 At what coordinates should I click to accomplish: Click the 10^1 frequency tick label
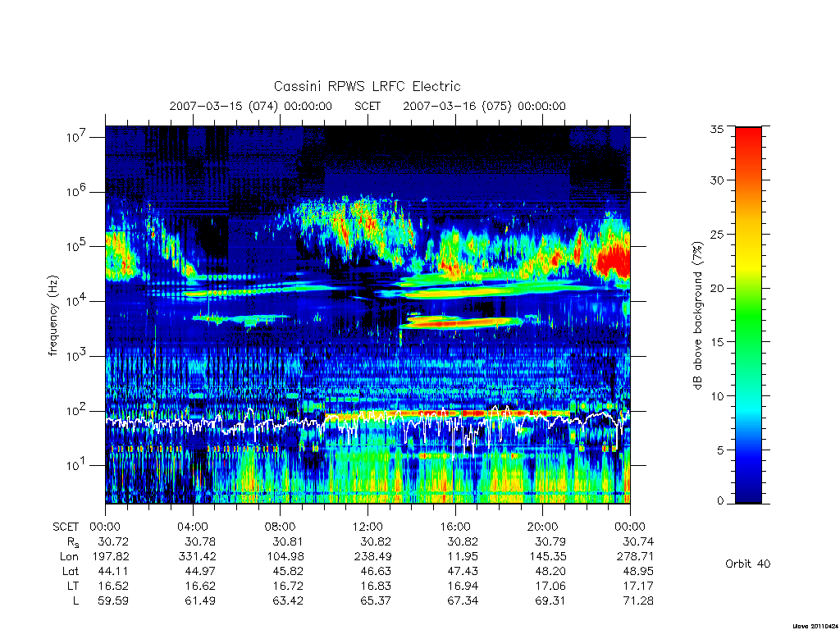click(x=76, y=465)
